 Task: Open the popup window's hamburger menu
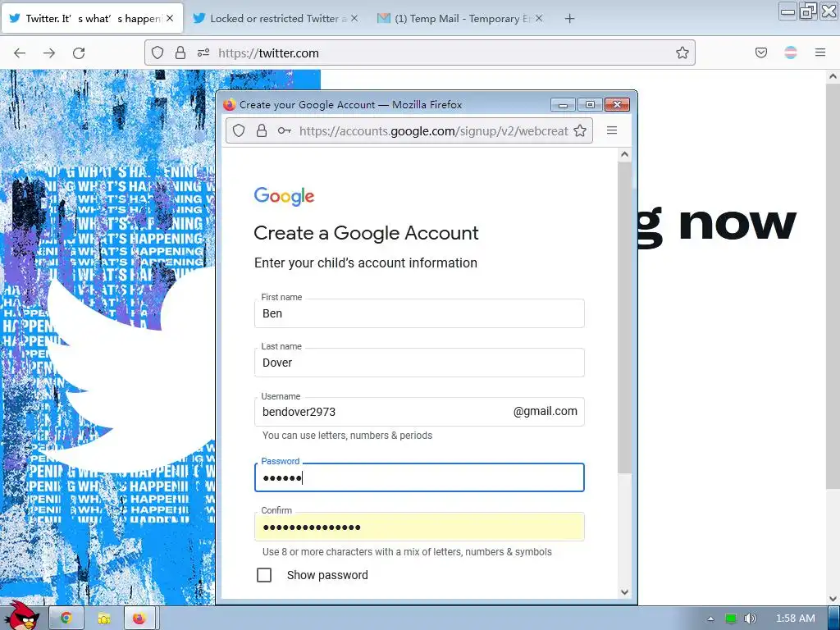tap(612, 130)
